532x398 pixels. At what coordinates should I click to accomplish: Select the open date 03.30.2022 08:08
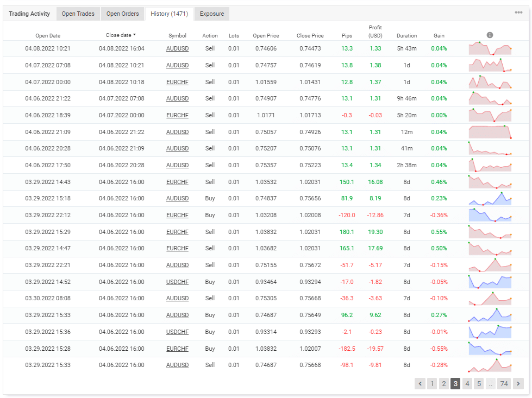pos(48,298)
